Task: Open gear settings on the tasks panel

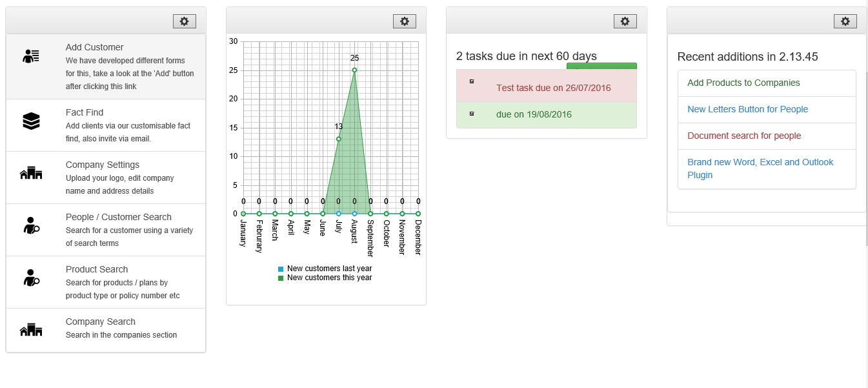Action: pyautogui.click(x=625, y=21)
